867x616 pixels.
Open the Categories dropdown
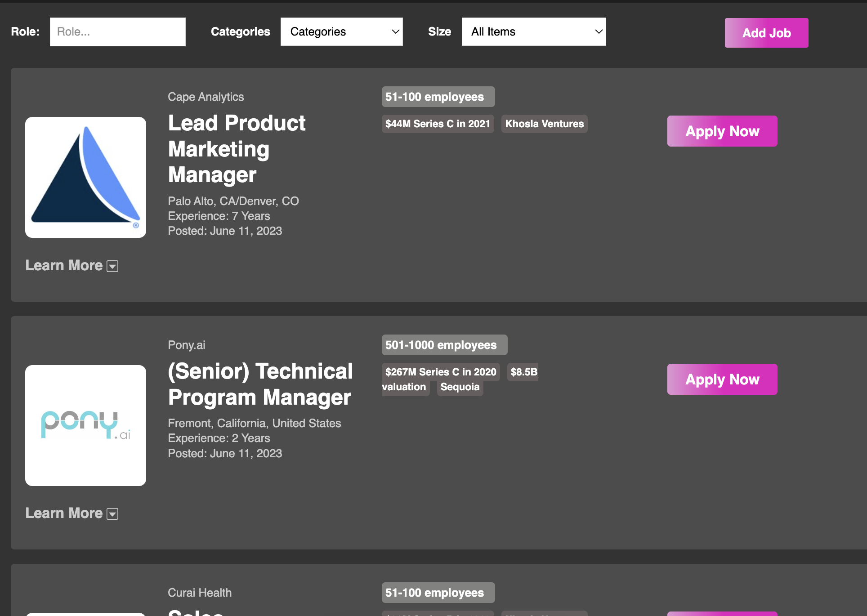click(341, 32)
